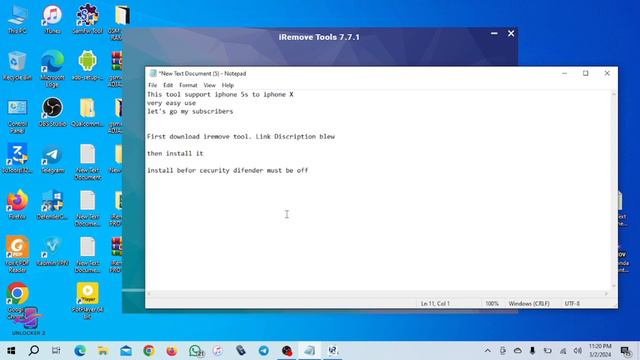Expand the hidden system tray icons chevron
Image resolution: width=640 pixels, height=360 pixels.
[x=488, y=351]
